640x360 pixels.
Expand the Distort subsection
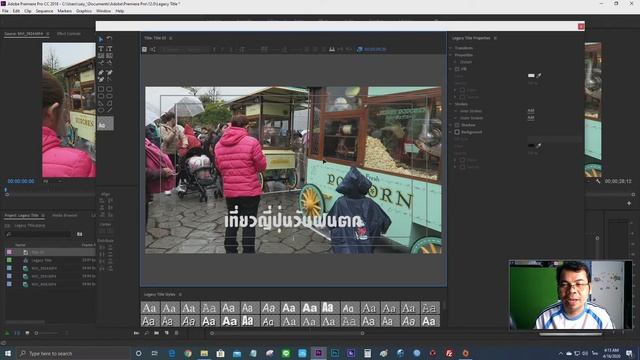click(x=456, y=62)
